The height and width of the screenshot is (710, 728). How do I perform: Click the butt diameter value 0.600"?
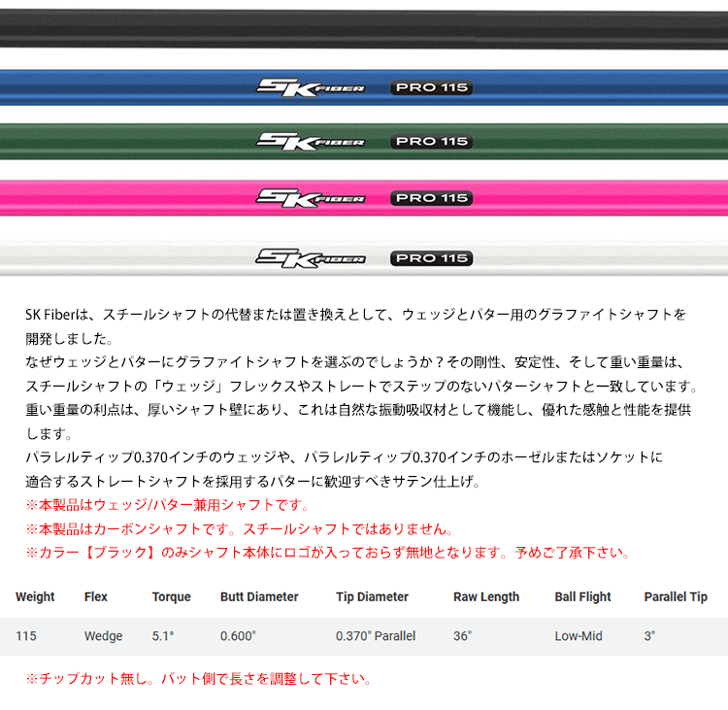(238, 635)
